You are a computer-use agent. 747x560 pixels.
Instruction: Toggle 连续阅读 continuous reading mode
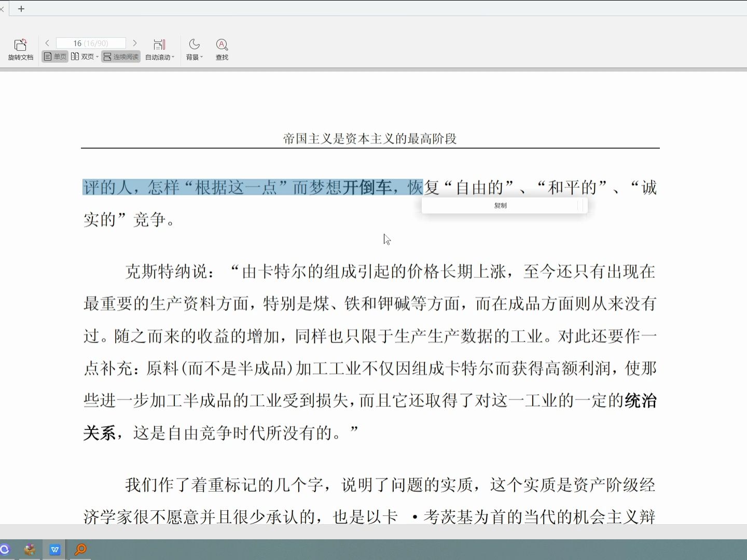coord(121,57)
